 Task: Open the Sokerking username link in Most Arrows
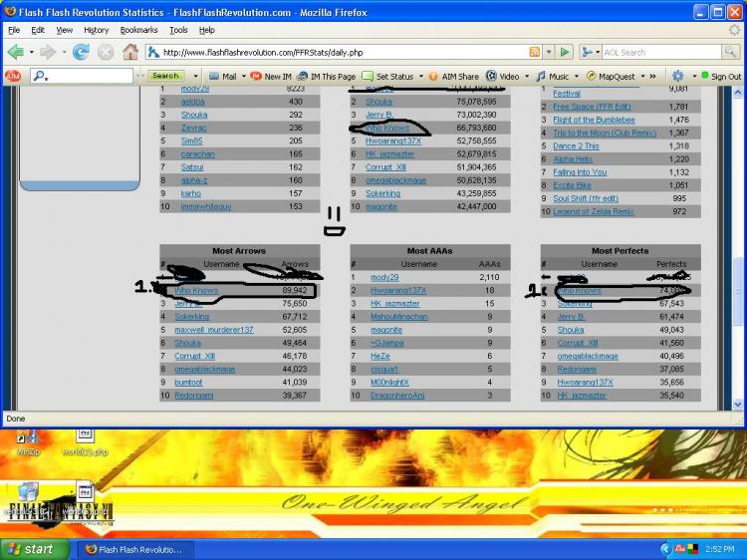click(x=196, y=317)
